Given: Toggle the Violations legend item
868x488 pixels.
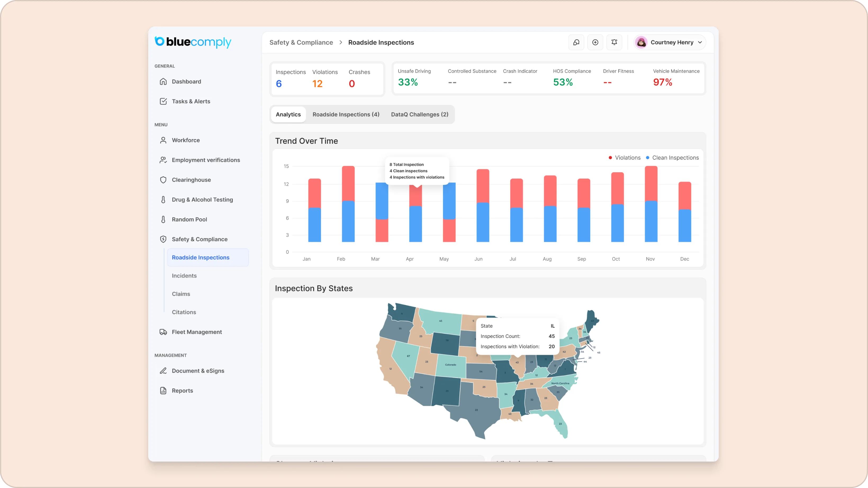Looking at the screenshot, I should [624, 158].
